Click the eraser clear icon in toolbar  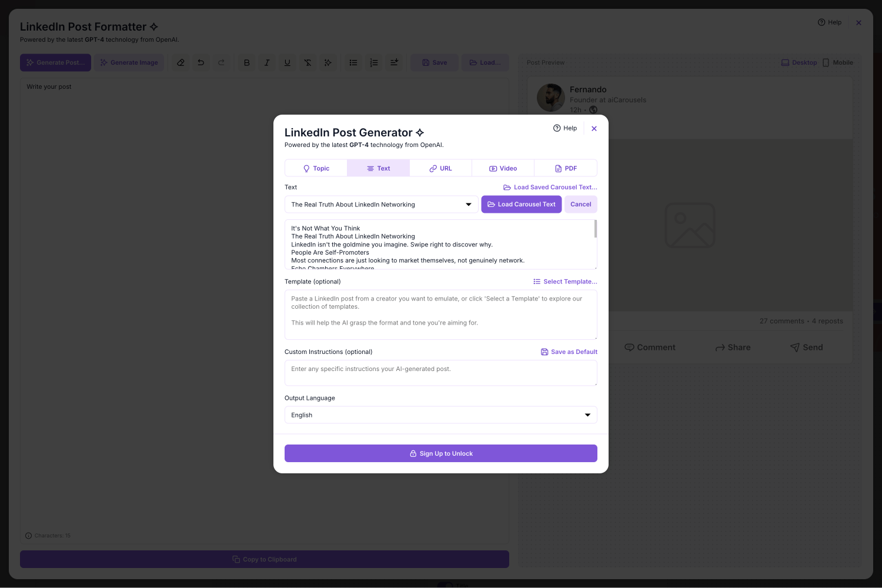[x=181, y=62]
